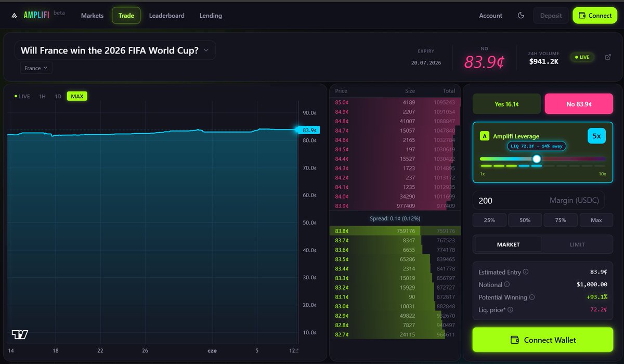
Task: Click bid row priced 83.3¢
Action: pos(395,278)
